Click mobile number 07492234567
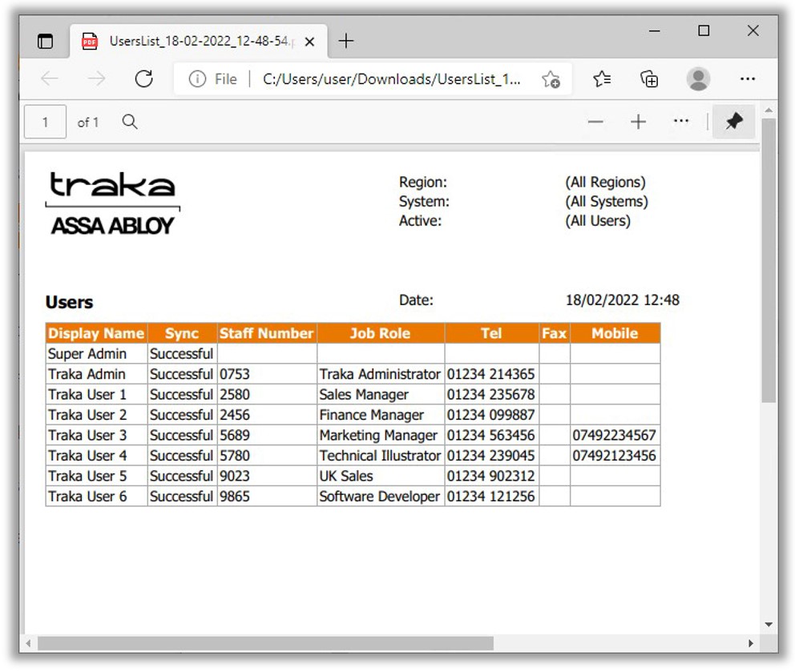Viewport: 795px width, 672px height. point(615,435)
